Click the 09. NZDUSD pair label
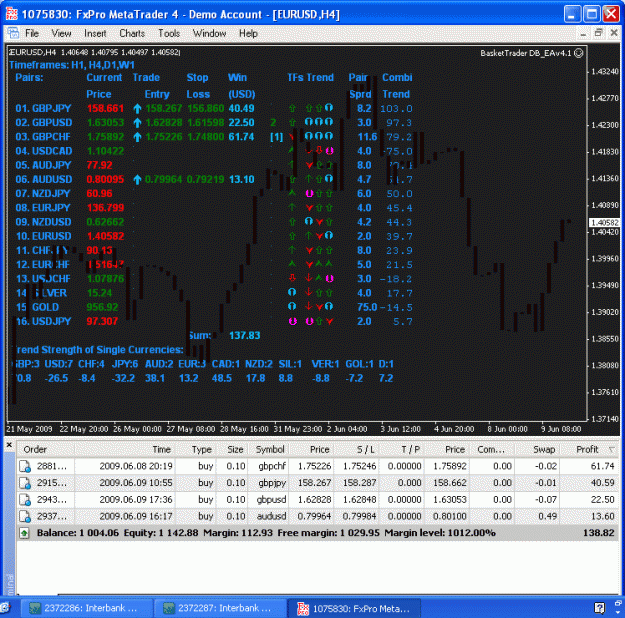 43,222
